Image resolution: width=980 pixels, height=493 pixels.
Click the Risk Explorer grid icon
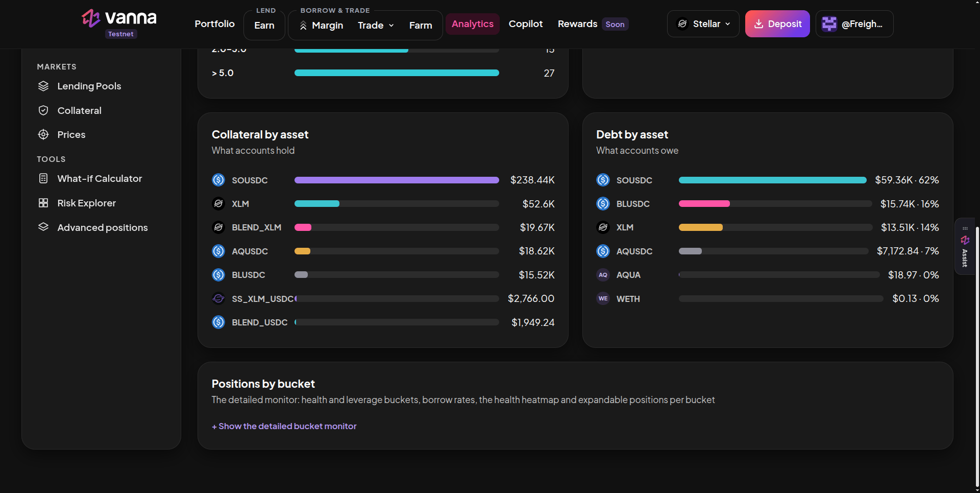coord(43,203)
